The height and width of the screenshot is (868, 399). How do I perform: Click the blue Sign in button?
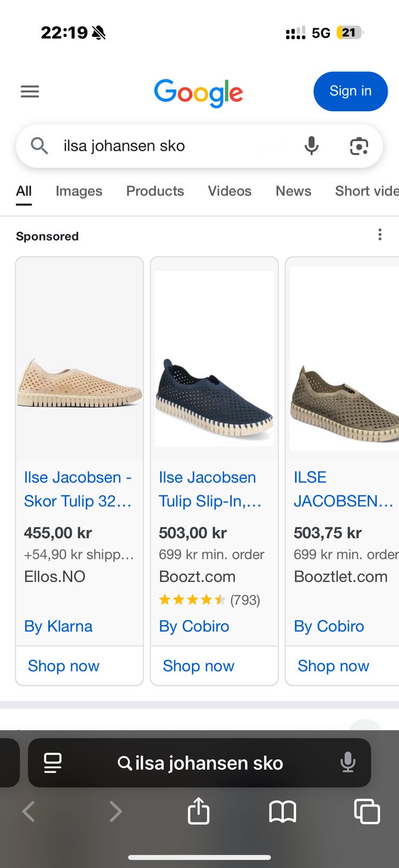click(350, 91)
